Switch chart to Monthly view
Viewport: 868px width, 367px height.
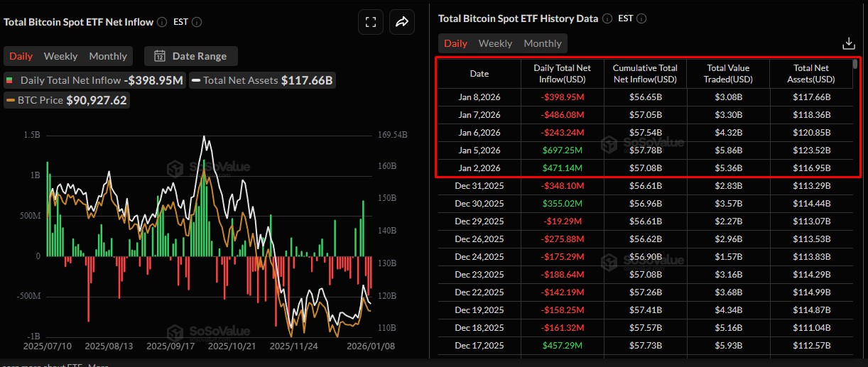pyautogui.click(x=108, y=56)
